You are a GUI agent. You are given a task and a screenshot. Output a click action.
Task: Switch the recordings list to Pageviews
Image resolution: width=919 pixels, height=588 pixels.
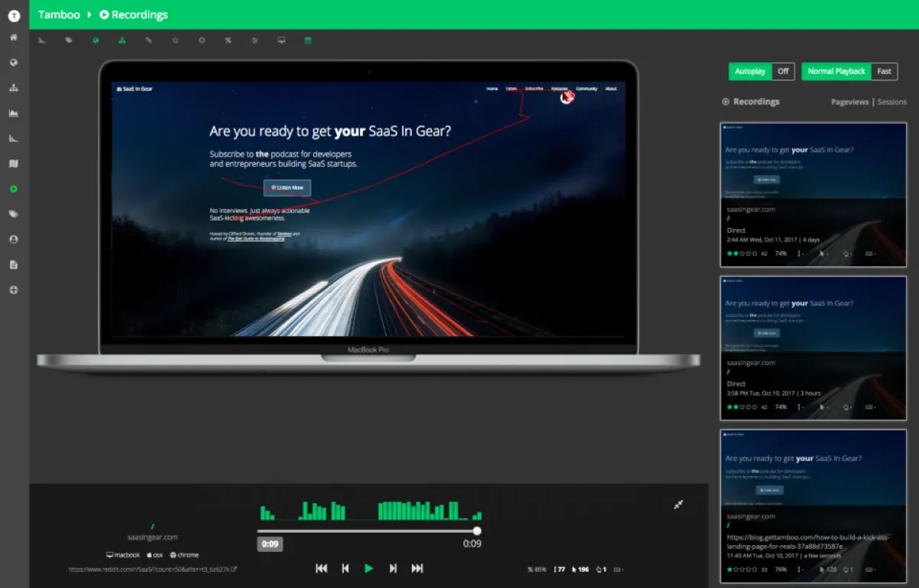850,102
